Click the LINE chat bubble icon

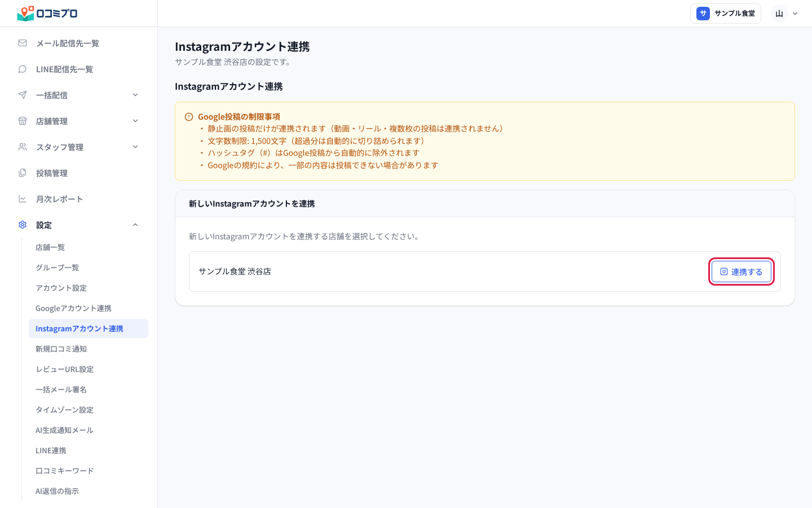[23, 69]
